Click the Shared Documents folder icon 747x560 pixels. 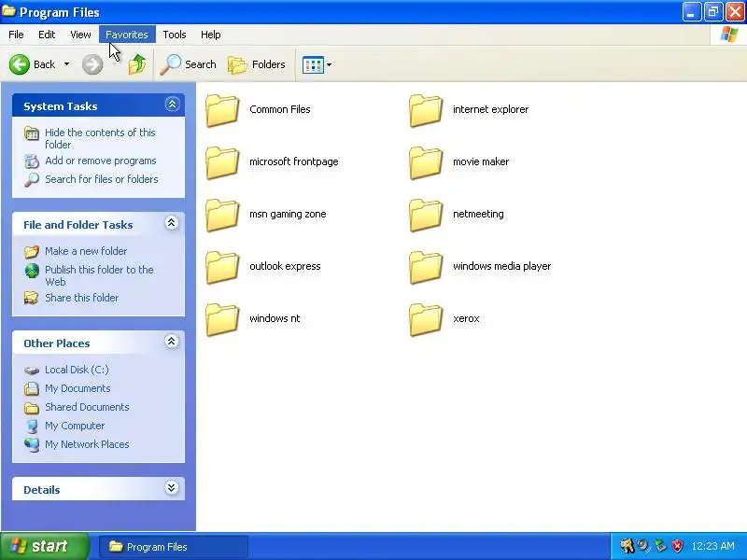coord(32,408)
